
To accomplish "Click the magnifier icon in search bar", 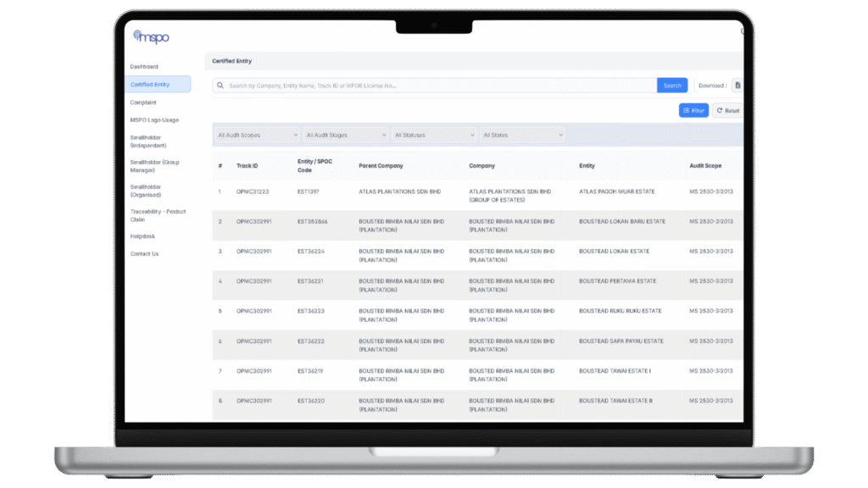I will tap(220, 86).
